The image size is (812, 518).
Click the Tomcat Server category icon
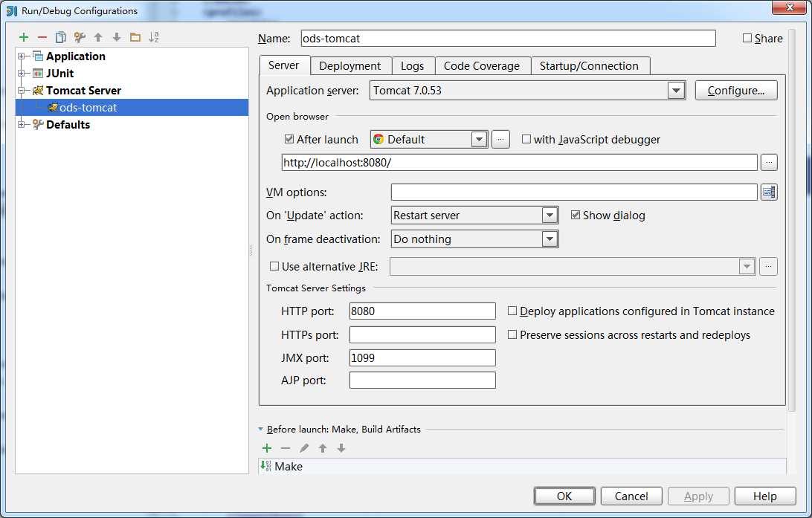pyautogui.click(x=38, y=91)
